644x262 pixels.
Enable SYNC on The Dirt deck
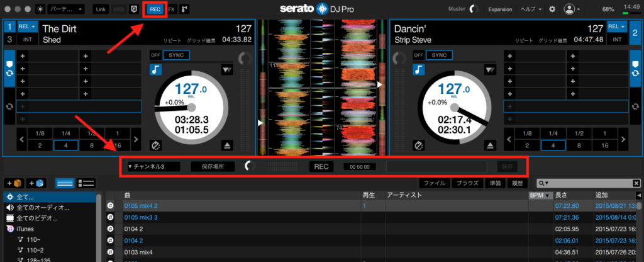click(x=176, y=55)
